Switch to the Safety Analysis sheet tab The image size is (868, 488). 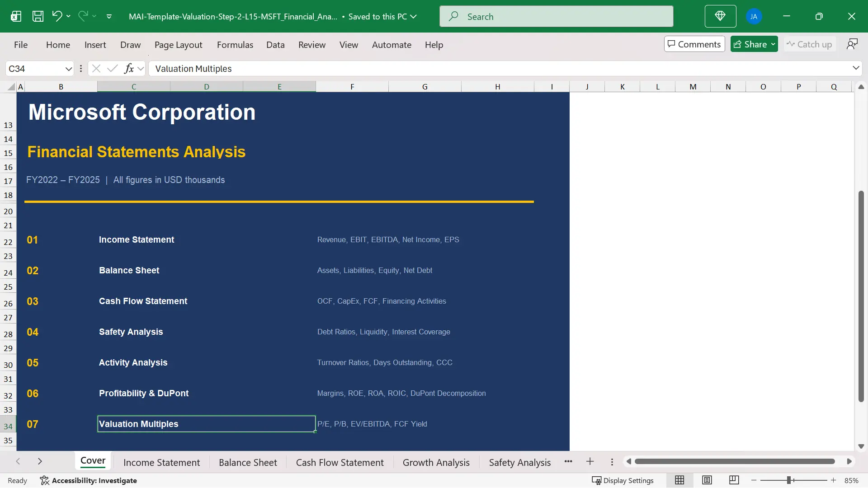pos(519,463)
